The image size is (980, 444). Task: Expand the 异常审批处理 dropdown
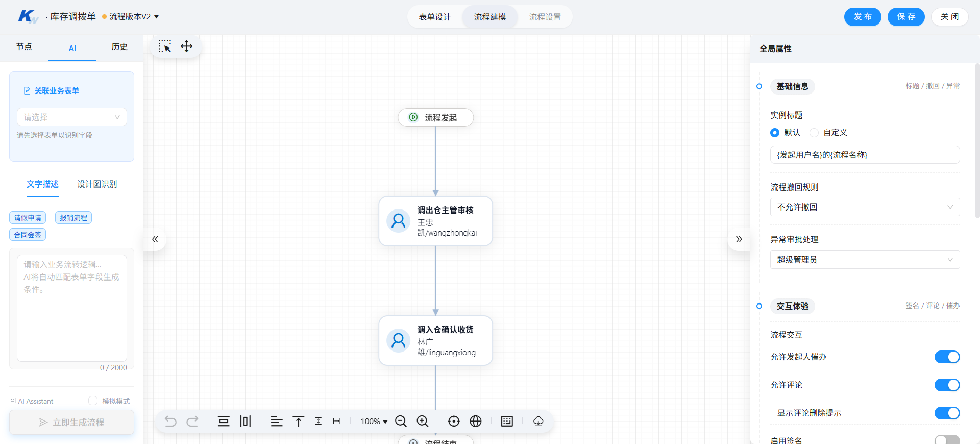coord(865,260)
